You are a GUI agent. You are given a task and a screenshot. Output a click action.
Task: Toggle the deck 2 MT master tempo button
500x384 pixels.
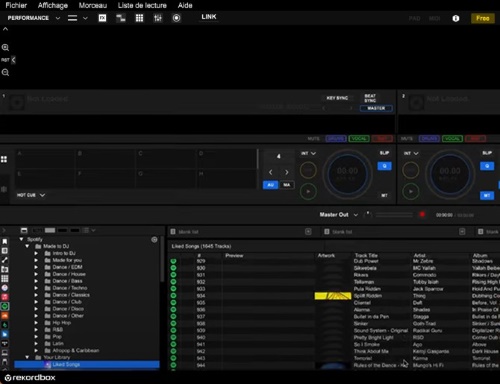(x=487, y=195)
